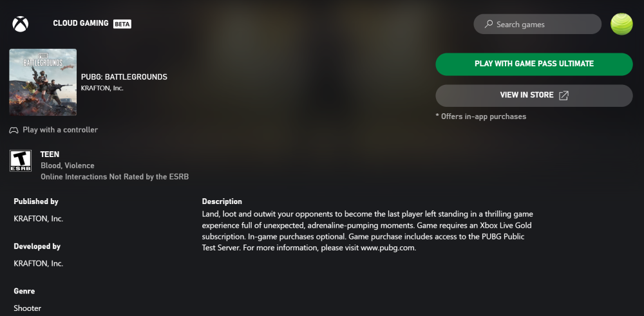The height and width of the screenshot is (316, 644).
Task: Open the CLOUD GAMING home link
Action: click(x=80, y=23)
